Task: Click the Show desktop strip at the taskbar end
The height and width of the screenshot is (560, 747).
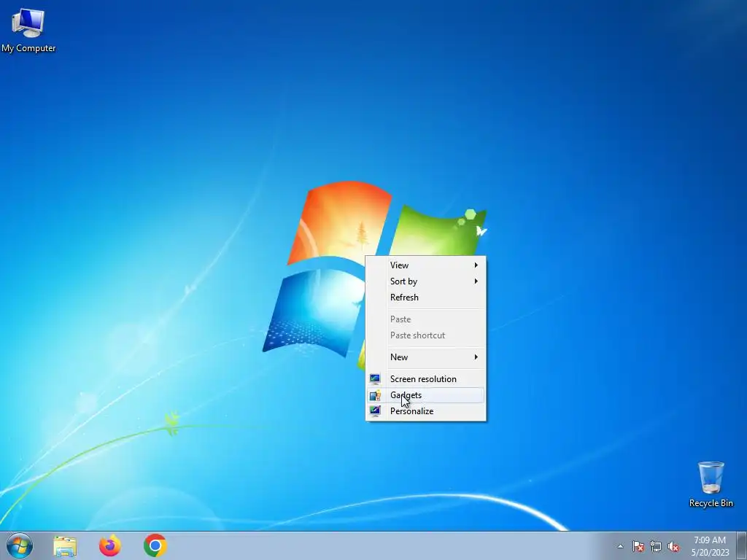Action: click(742, 546)
